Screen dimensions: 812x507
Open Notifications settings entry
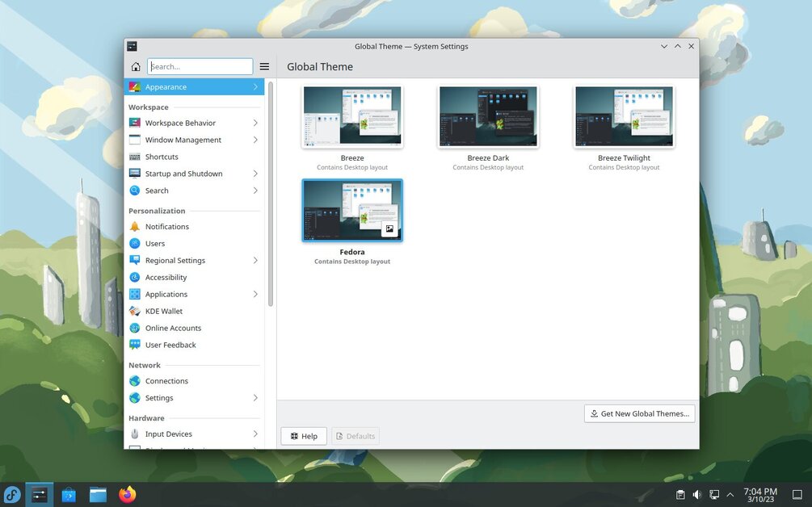[194, 227]
